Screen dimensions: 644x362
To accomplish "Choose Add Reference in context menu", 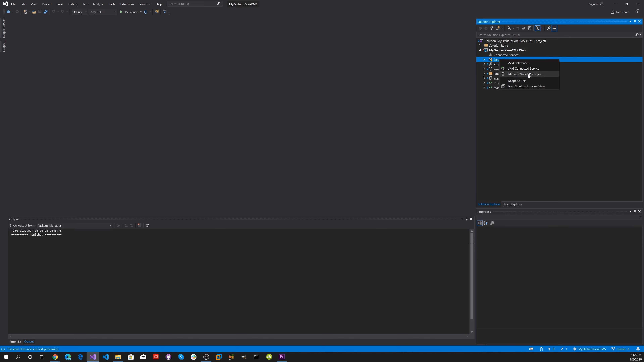I will (529, 63).
